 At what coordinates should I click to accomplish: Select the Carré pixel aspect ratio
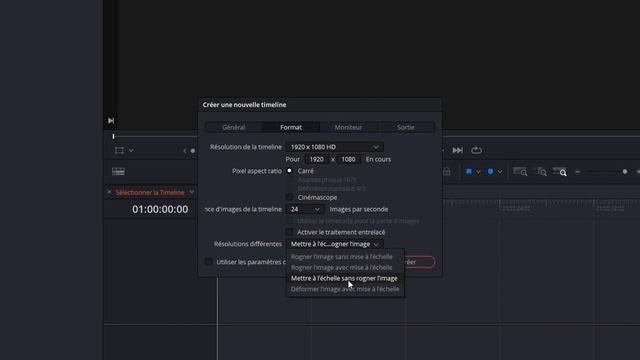(x=289, y=171)
